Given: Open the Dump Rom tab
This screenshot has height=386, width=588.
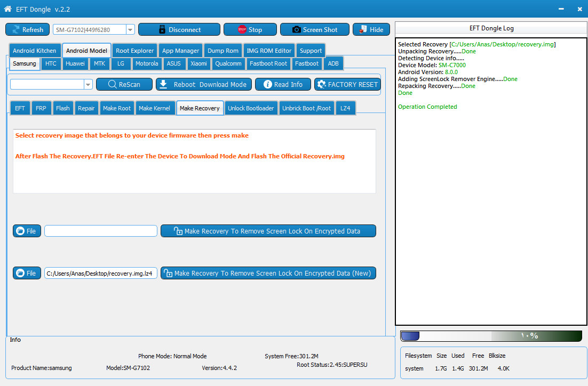Looking at the screenshot, I should [x=223, y=51].
